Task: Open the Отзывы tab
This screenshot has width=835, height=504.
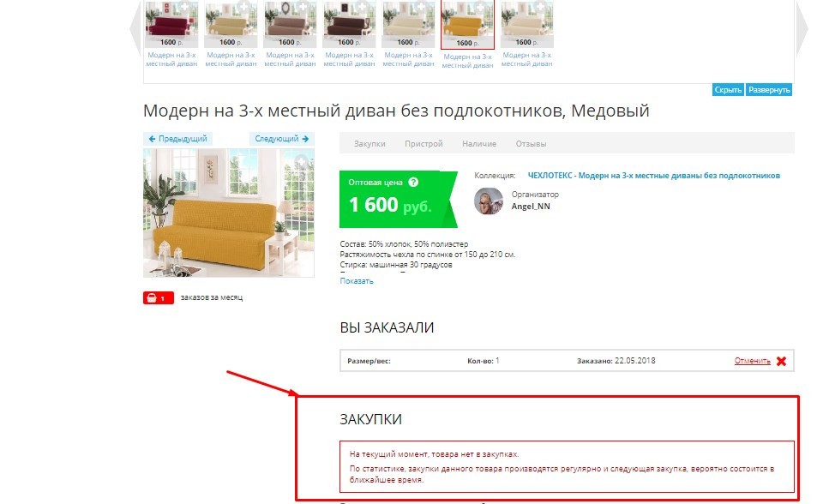Action: point(531,144)
